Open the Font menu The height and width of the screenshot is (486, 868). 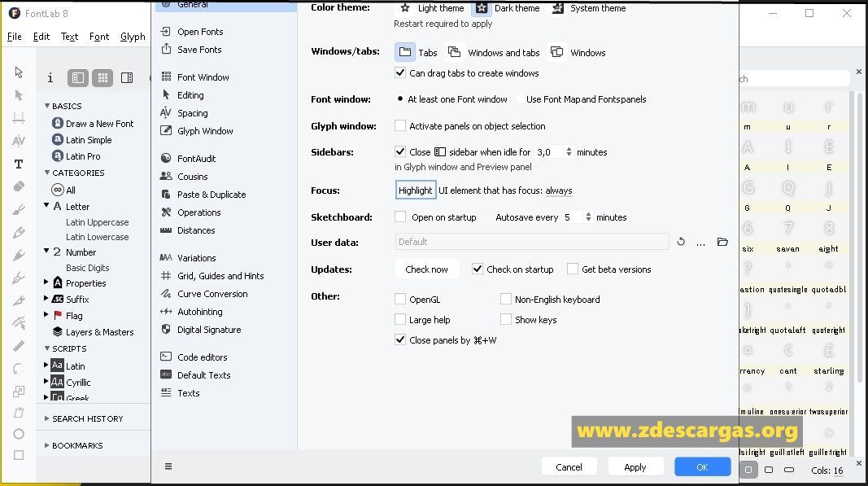point(99,37)
